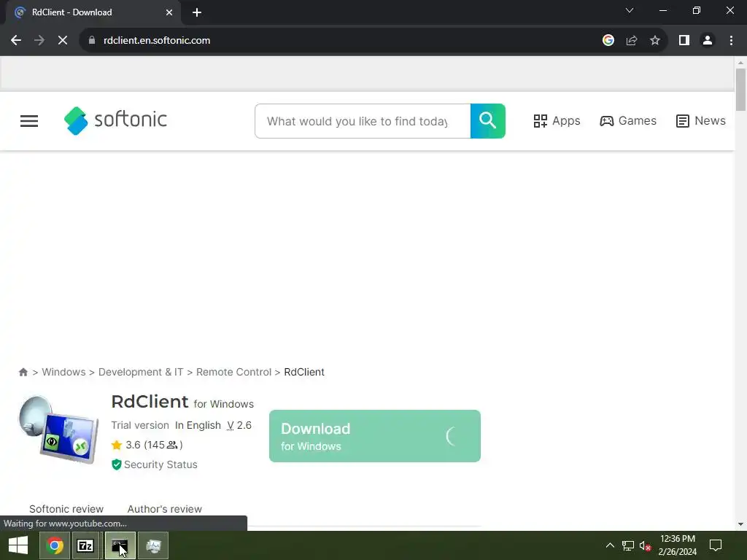Show hidden system tray icons
The image size is (747, 560).
click(x=610, y=545)
